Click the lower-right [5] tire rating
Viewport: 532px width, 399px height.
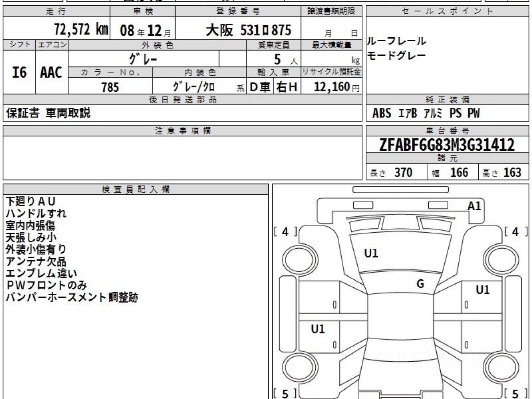(515, 393)
